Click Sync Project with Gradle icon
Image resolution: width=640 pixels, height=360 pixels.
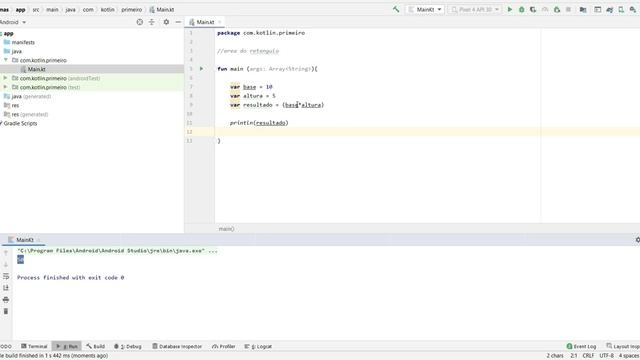(x=610, y=9)
